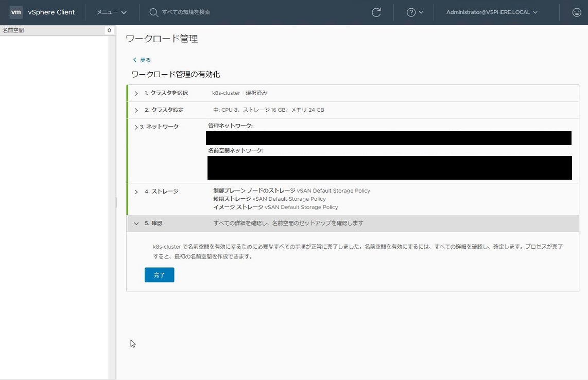Click the CPU 8 ストレージ 16 GB summary text
This screenshot has width=588, height=380.
[268, 110]
